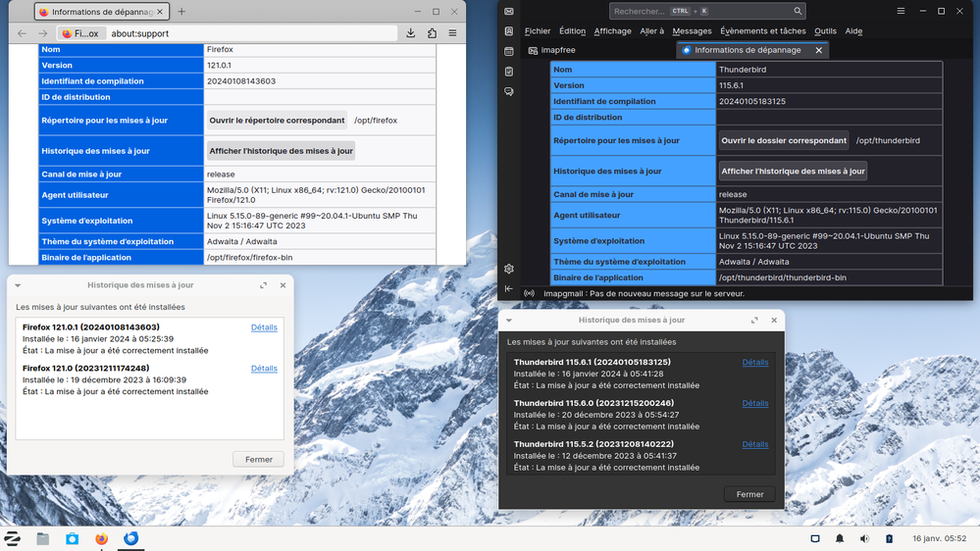This screenshot has width=980, height=551.
Task: Open Thunderbird Mail space in sidebar
Action: coord(509,11)
